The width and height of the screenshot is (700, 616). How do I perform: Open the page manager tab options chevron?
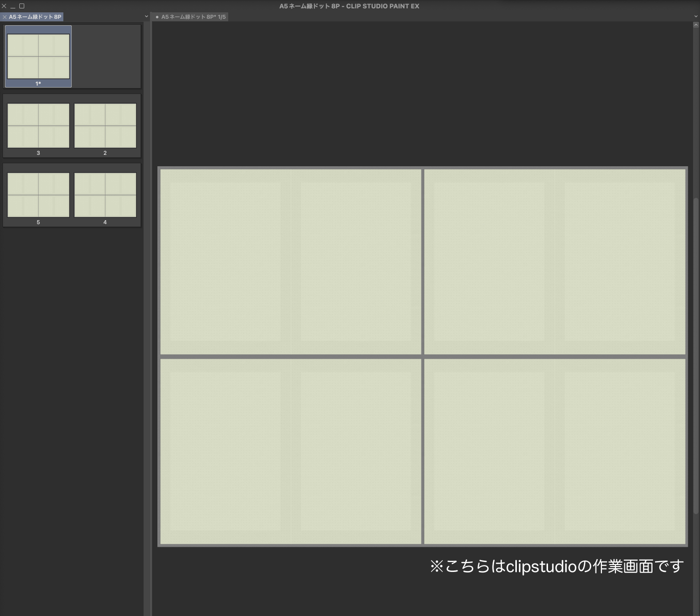click(146, 16)
